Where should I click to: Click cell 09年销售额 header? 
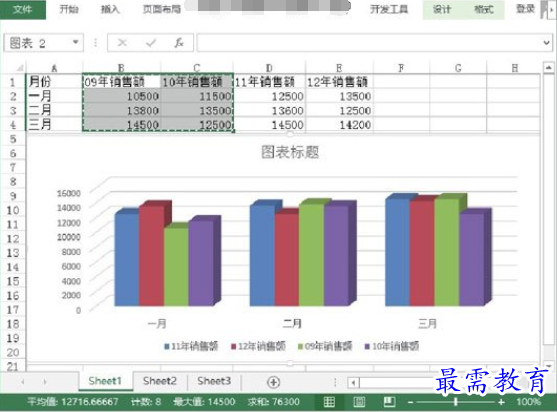122,82
